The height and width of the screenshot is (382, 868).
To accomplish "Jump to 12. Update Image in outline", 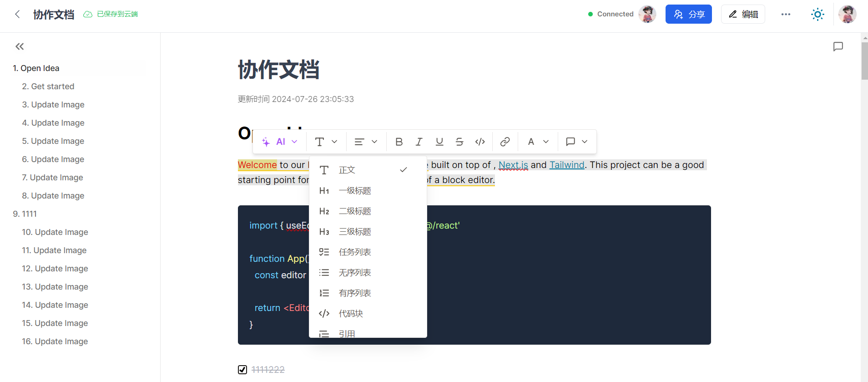I will coord(55,269).
